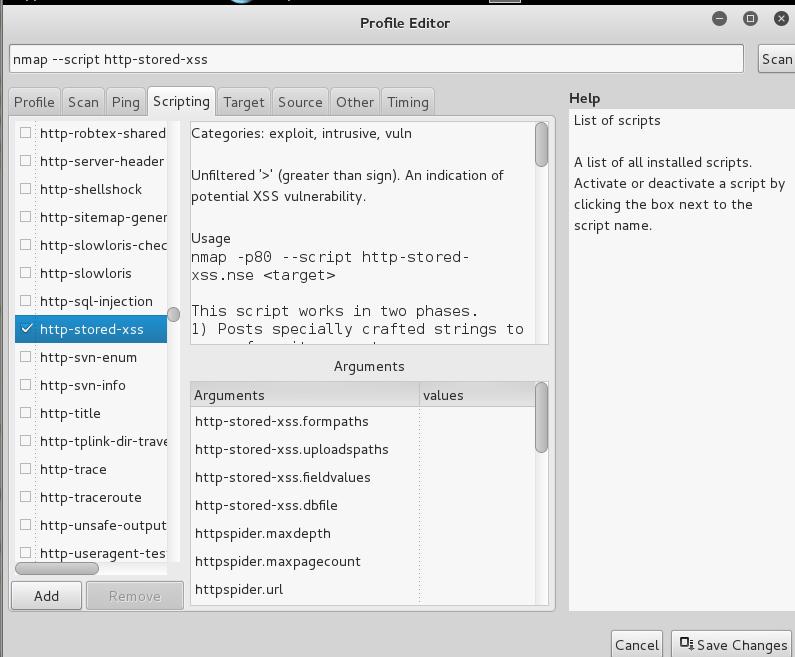
Task: Switch to the Other tab
Action: tap(355, 102)
